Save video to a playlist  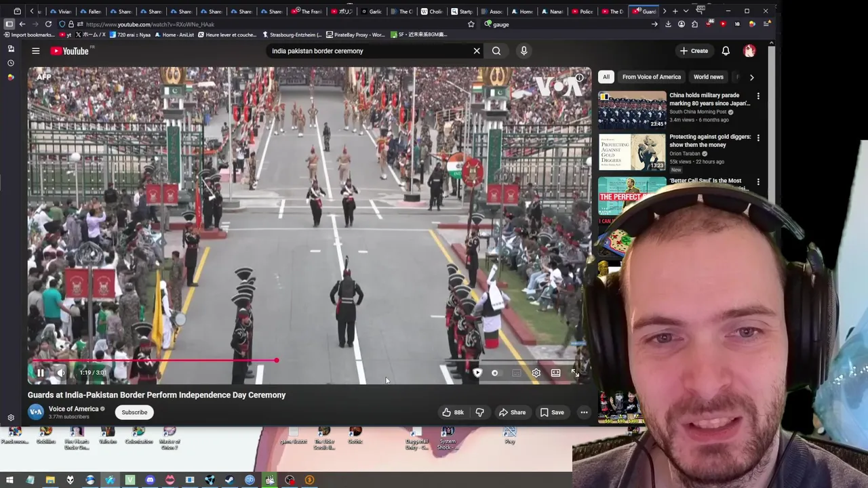(552, 412)
